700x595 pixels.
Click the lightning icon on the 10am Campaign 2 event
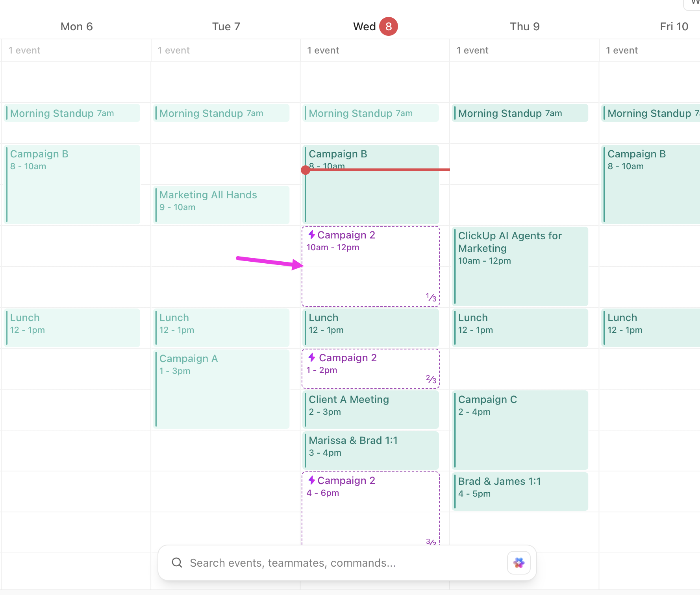tap(311, 235)
